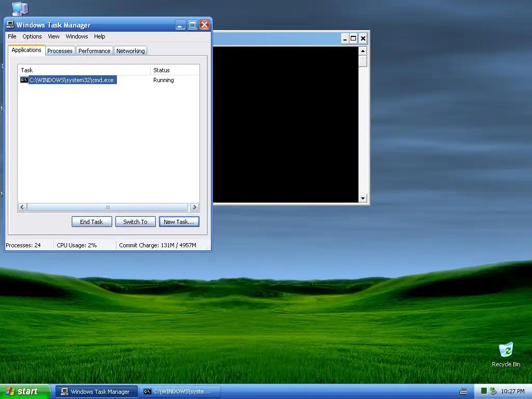Click the CPU Usage: 2% status text
The height and width of the screenshot is (399, 532).
point(77,245)
